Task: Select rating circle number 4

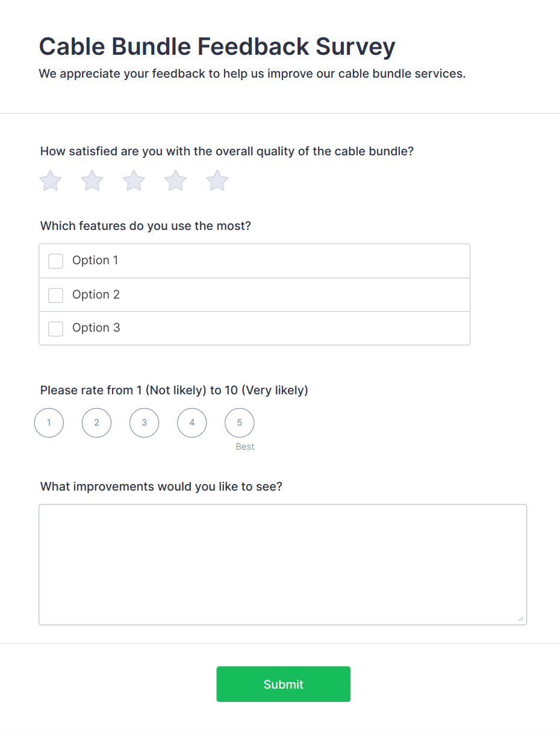Action: (192, 423)
